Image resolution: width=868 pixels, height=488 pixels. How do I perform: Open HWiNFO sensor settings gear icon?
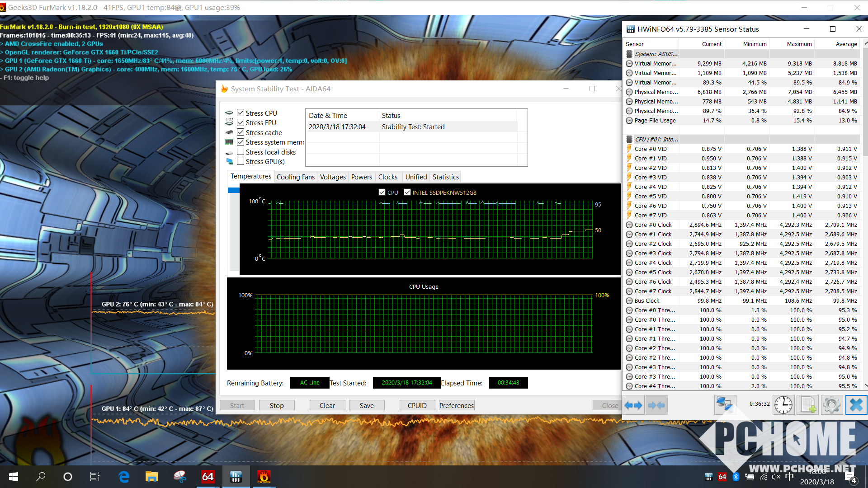point(831,404)
